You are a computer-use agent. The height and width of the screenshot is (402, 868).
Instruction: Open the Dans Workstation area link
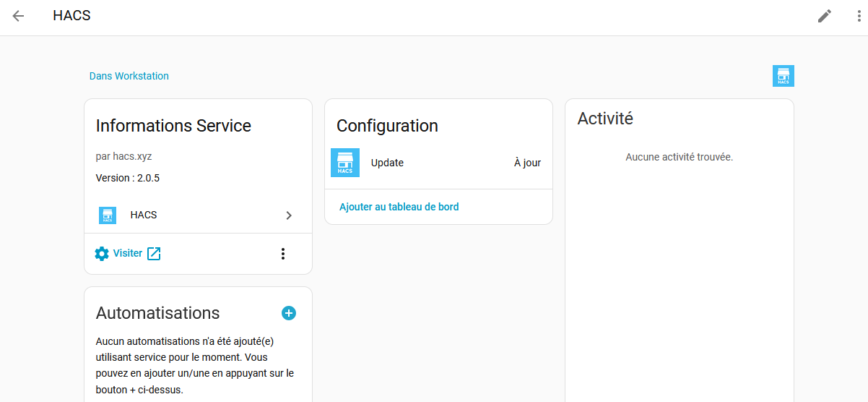129,76
